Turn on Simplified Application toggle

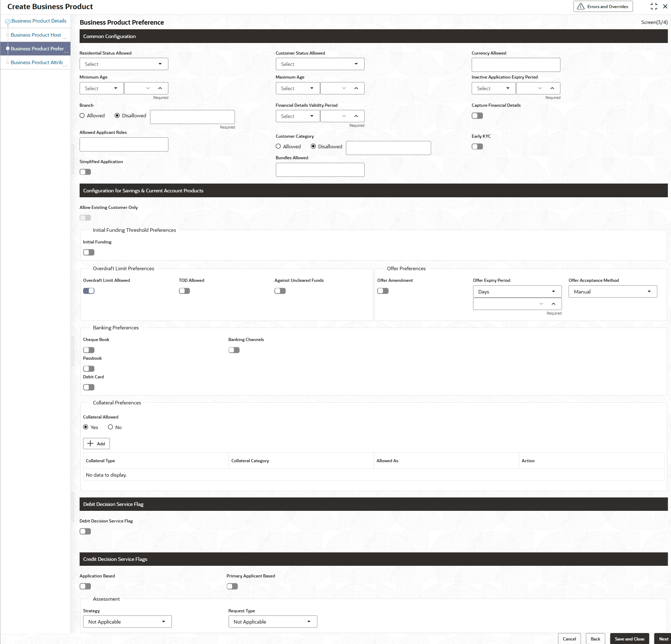coord(85,172)
